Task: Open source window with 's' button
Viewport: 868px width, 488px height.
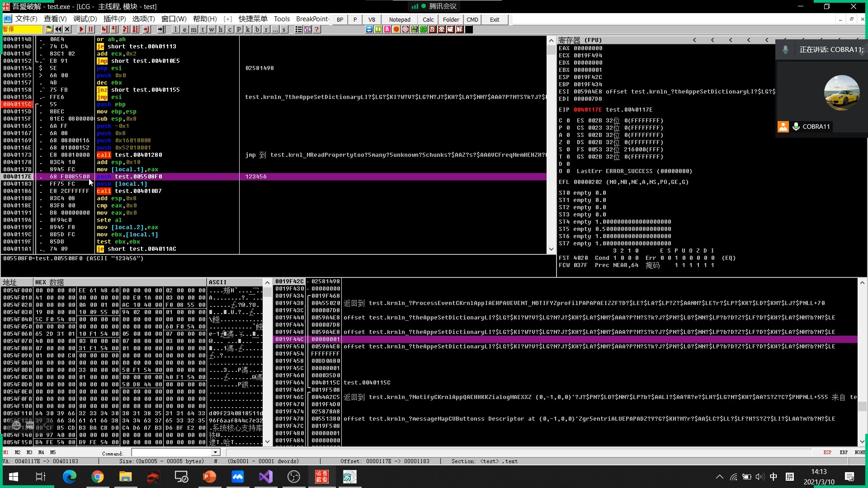Action: tap(284, 29)
